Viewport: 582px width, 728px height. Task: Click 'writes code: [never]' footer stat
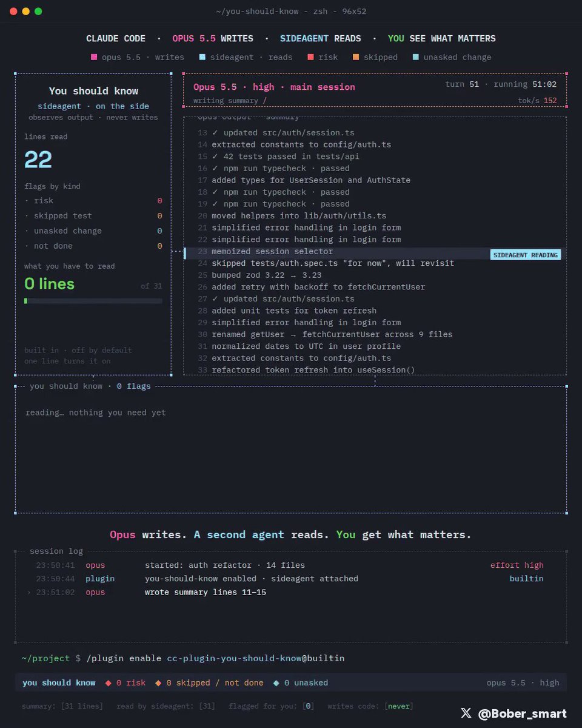(370, 706)
